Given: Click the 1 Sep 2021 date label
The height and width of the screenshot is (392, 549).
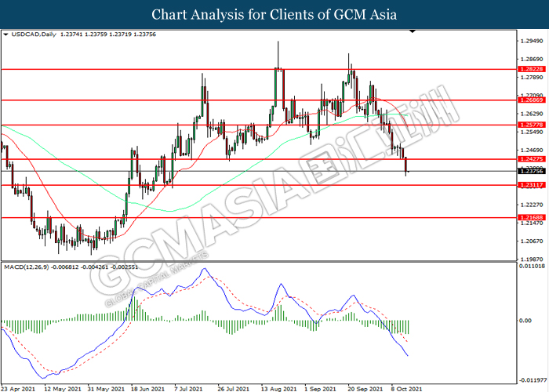Looking at the screenshot, I should tap(320, 389).
